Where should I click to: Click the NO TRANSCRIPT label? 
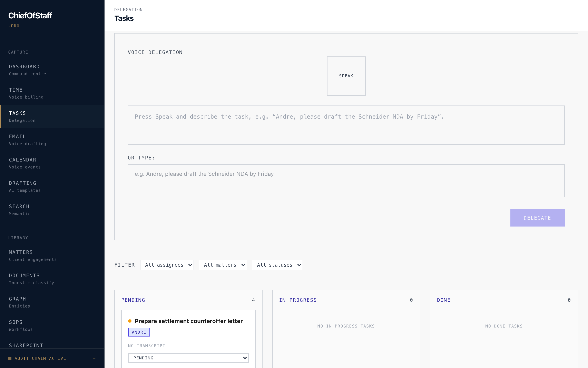click(x=147, y=346)
